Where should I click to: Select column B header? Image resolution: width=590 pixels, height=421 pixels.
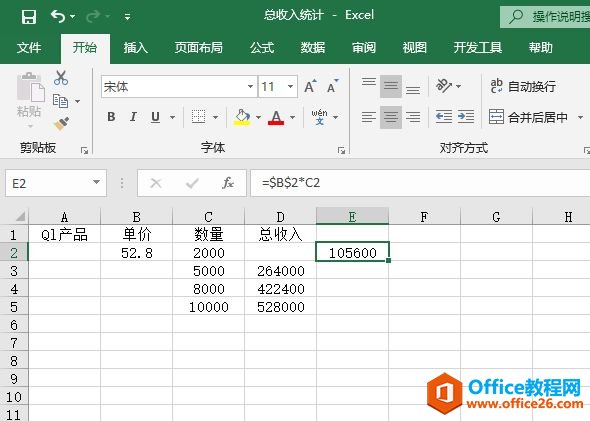(137, 217)
